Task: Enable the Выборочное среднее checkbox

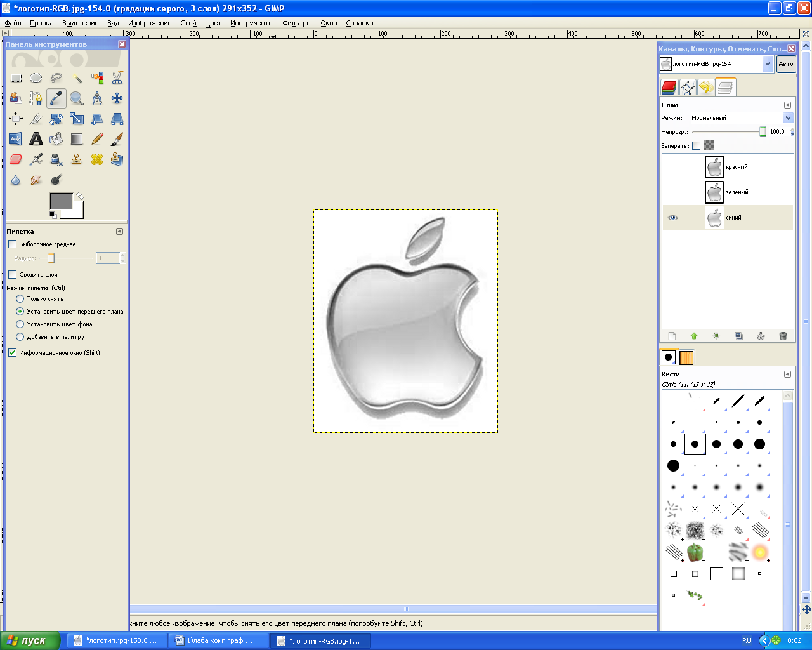Action: (x=12, y=244)
